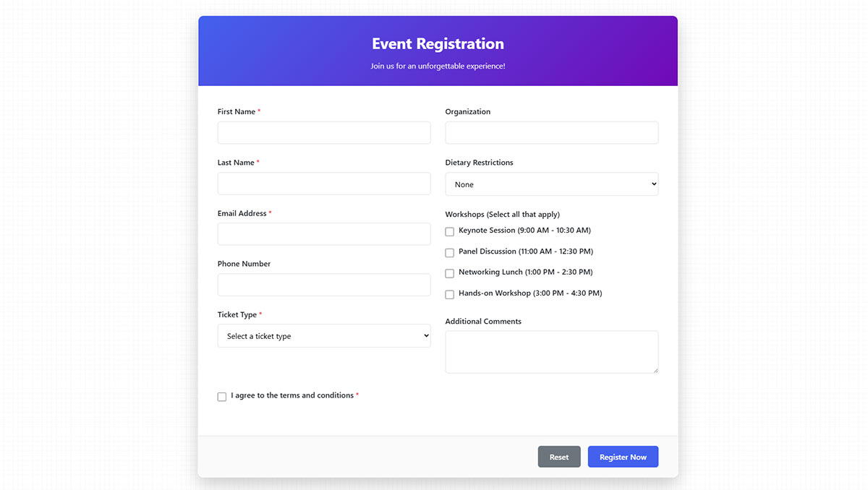Enable the Hands-on Workshop option
Image resolution: width=868 pixels, height=490 pixels.
[449, 294]
